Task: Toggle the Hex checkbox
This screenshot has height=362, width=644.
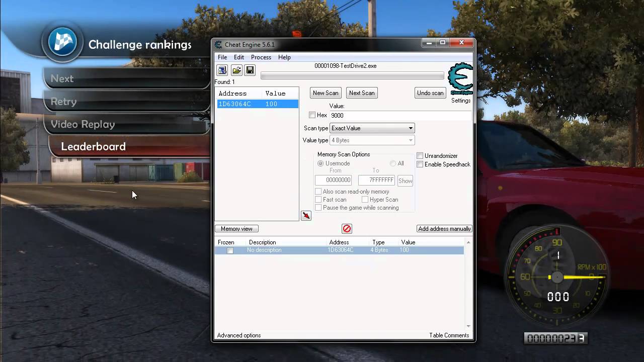Action: click(312, 115)
